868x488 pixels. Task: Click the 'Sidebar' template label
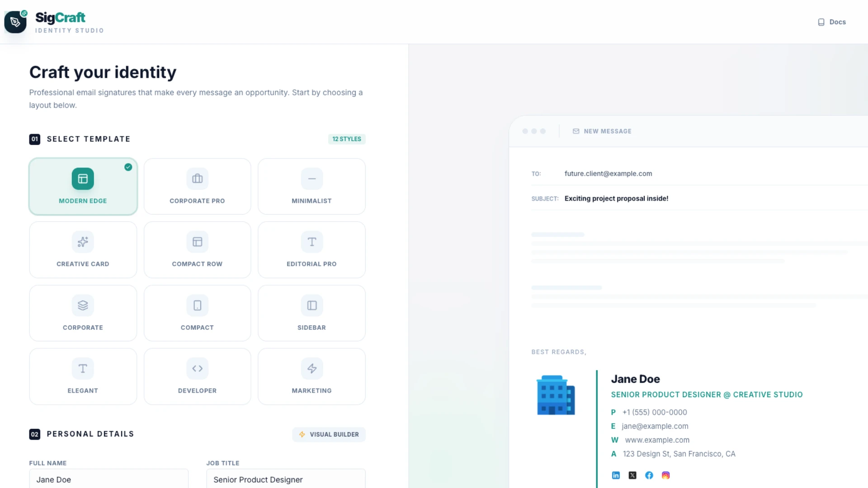click(x=311, y=328)
